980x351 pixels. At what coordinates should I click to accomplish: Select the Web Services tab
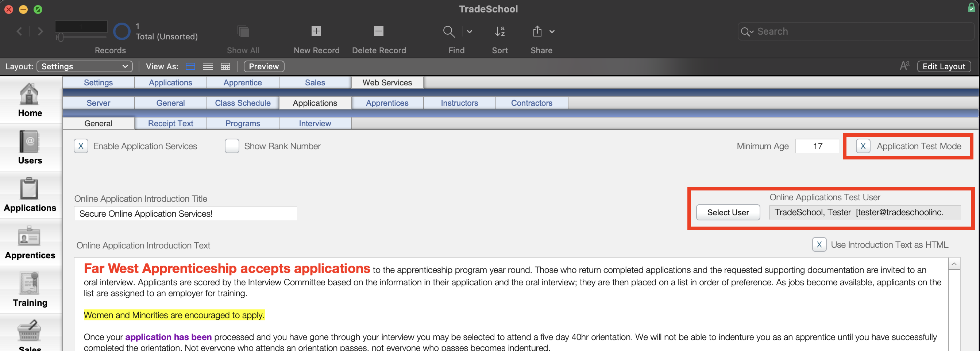pyautogui.click(x=387, y=82)
